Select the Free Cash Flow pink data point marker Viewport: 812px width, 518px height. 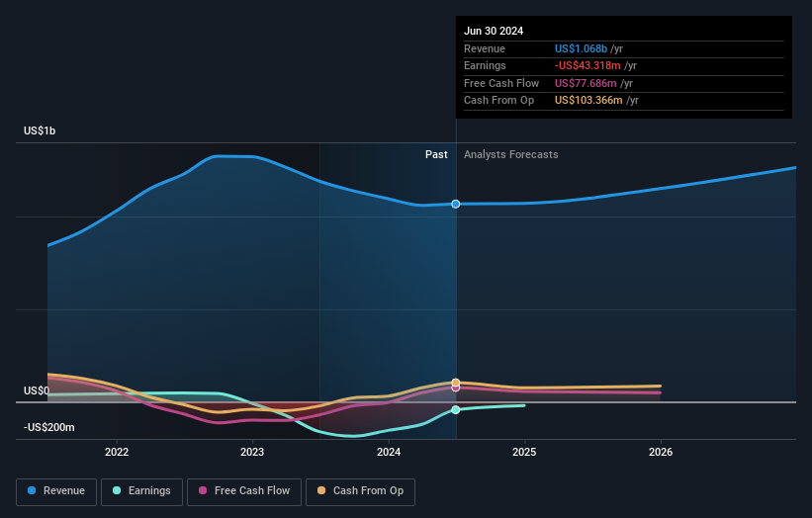click(456, 388)
